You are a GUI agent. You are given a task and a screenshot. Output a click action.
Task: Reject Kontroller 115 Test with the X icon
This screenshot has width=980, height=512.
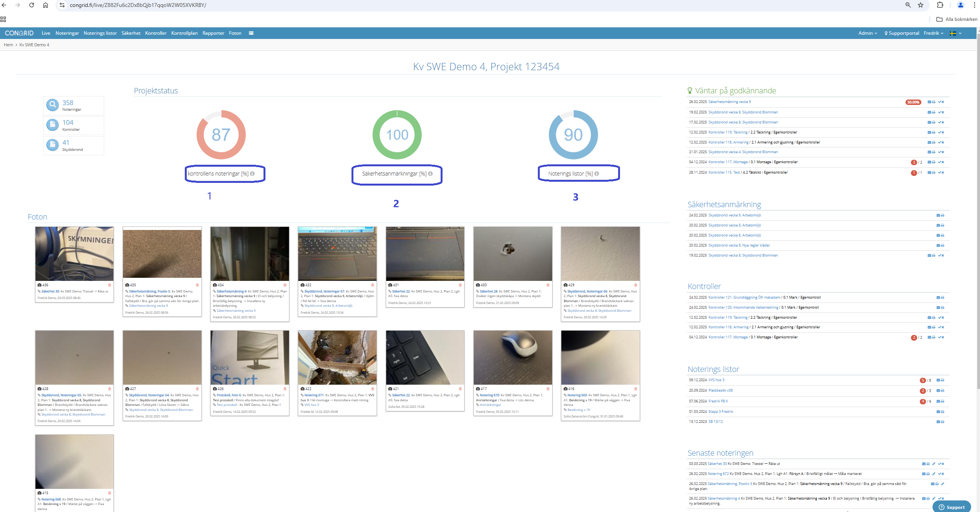click(943, 172)
